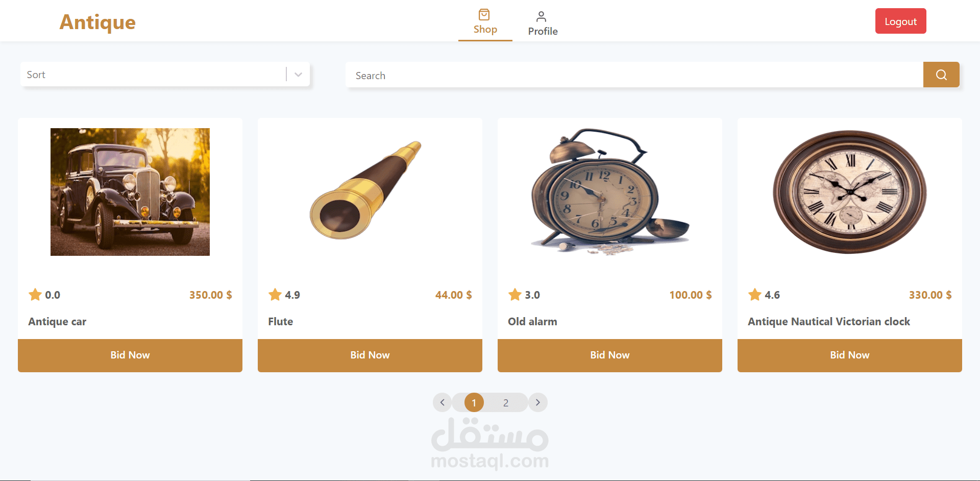Bid Now on the Old alarm
Image resolution: width=980 pixels, height=481 pixels.
(610, 355)
